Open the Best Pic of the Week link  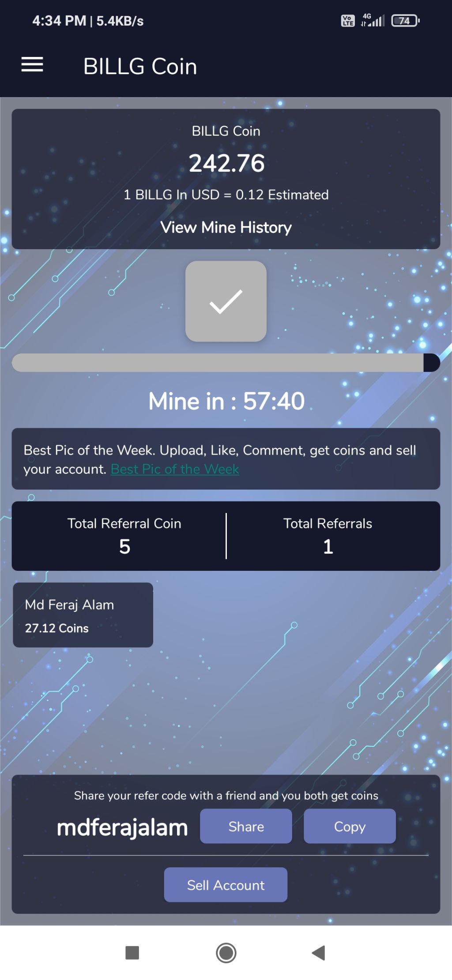[175, 469]
